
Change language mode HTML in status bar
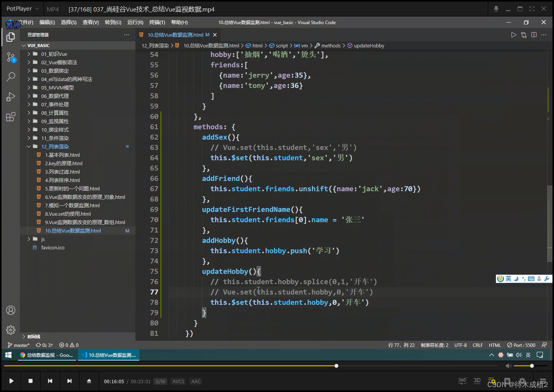495,345
